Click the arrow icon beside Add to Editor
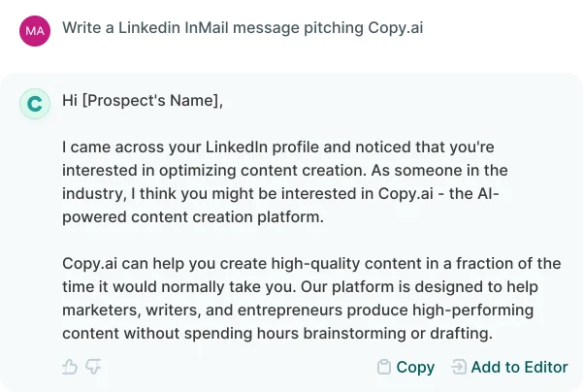The width and height of the screenshot is (584, 392). point(459,367)
